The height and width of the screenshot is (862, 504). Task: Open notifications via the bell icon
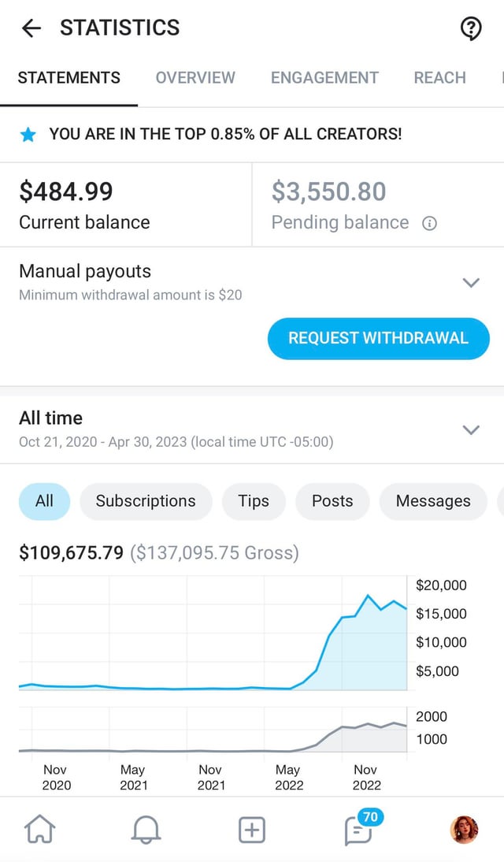[x=146, y=829]
